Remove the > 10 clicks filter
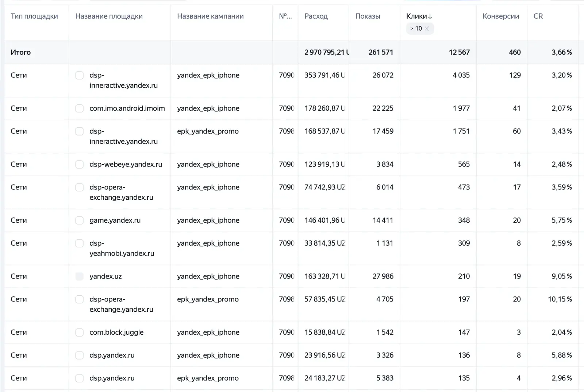584x392 pixels. (427, 28)
